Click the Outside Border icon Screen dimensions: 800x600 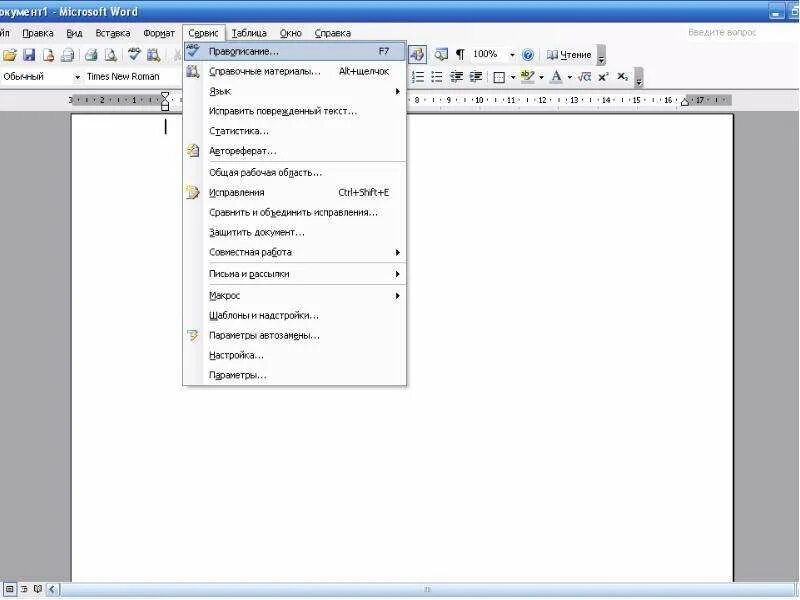[x=499, y=77]
